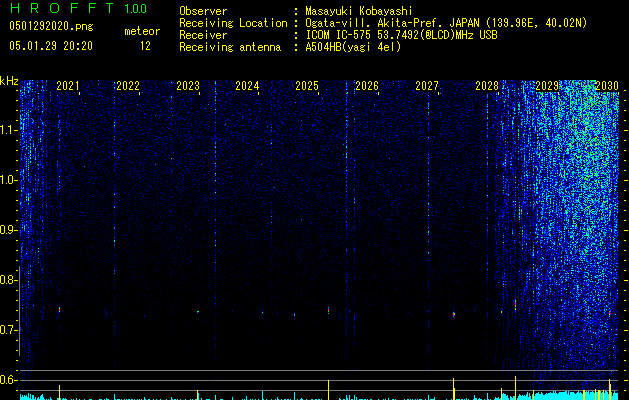Click the 2022 time marker
This screenshot has height=400, width=629.
[128, 86]
